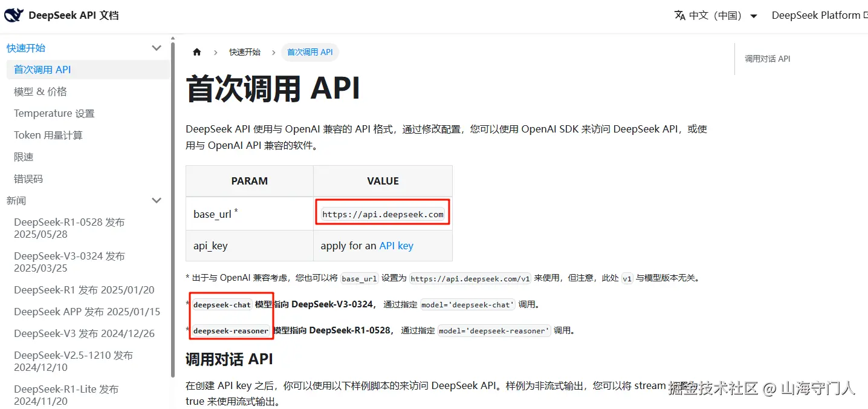The image size is (868, 409).
Task: Follow the API key link in table
Action: tap(397, 246)
